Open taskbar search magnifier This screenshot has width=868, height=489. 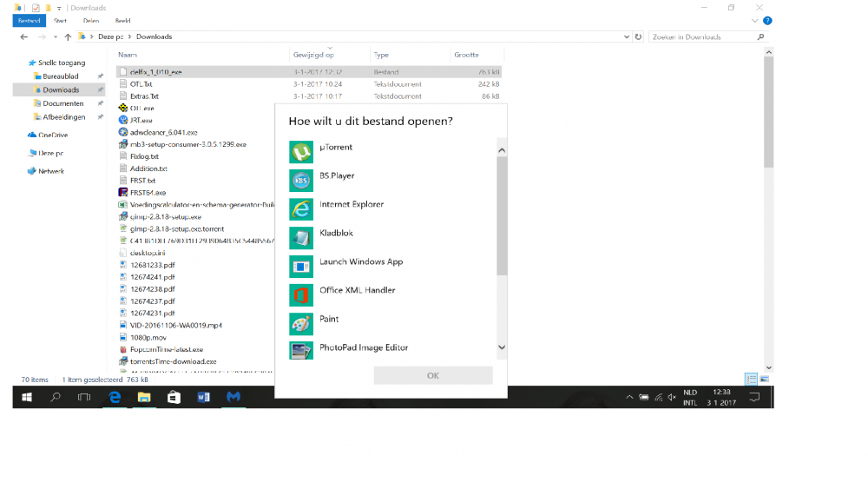(x=56, y=397)
